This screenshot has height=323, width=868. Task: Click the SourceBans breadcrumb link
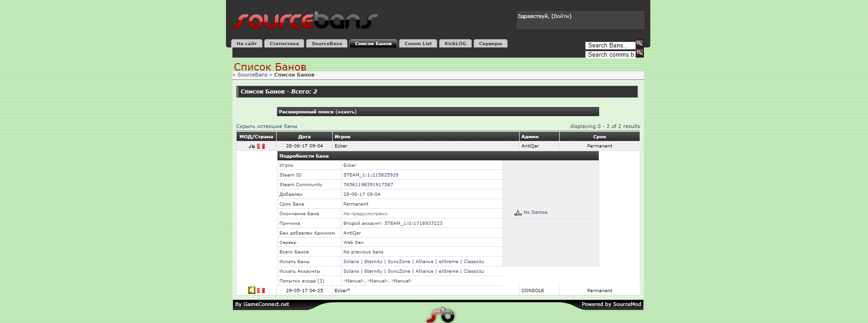(252, 75)
